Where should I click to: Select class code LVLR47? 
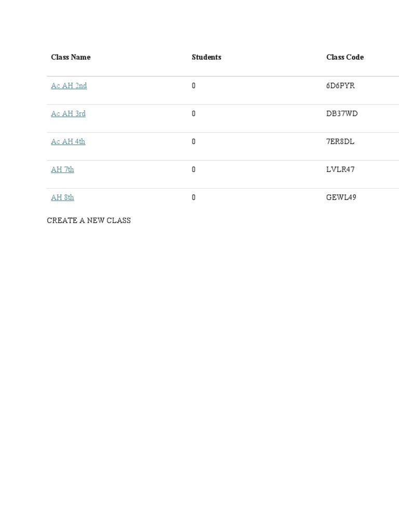pyautogui.click(x=340, y=170)
